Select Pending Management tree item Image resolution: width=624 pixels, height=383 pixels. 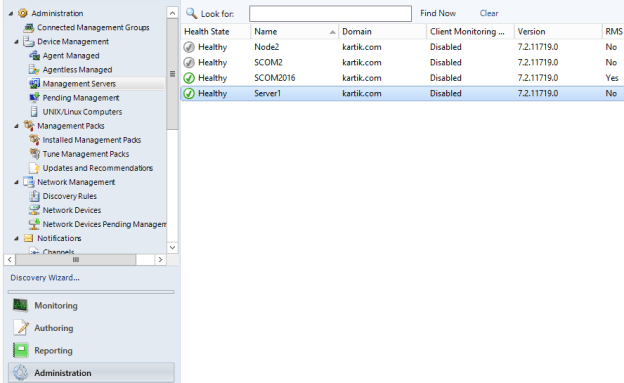pyautogui.click(x=81, y=98)
